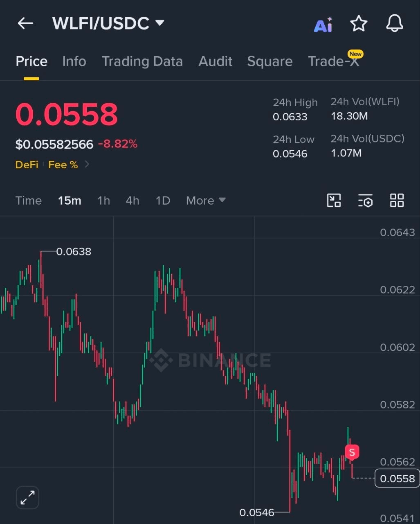The height and width of the screenshot is (524, 420).
Task: Add WLFI/USDC to favorites star
Action: [359, 23]
